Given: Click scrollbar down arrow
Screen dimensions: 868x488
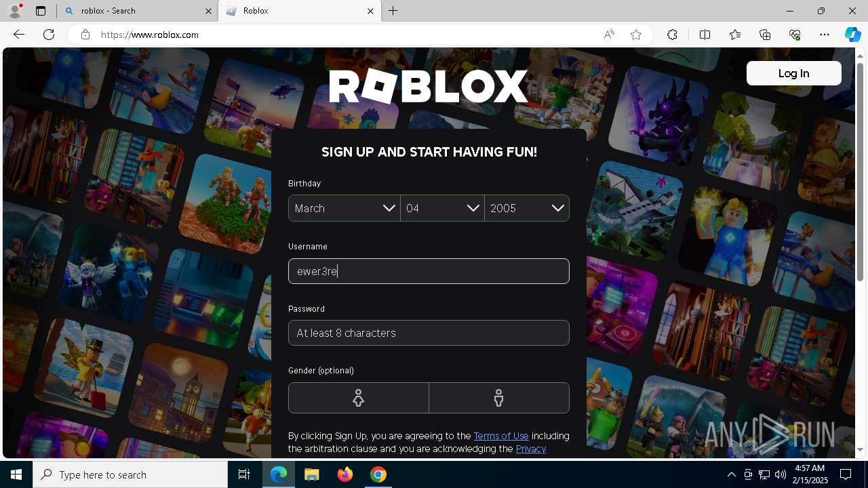Looking at the screenshot, I should [860, 450].
